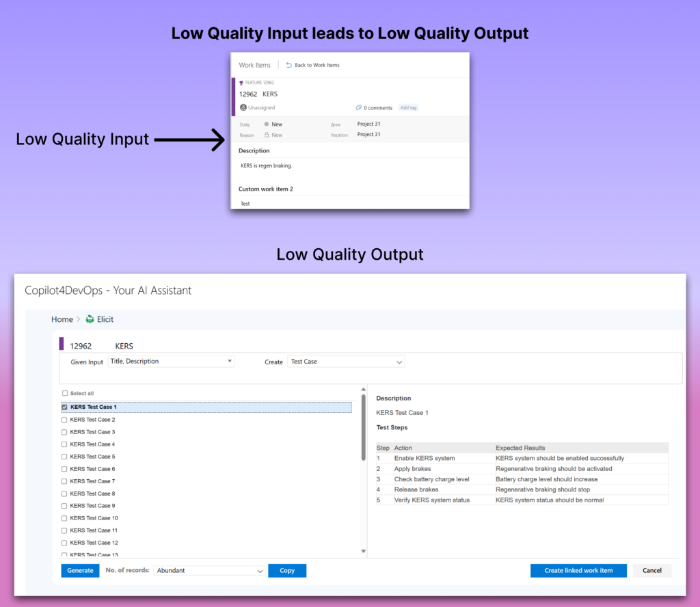Click Create linked work item button
700x607 pixels.
pos(578,570)
